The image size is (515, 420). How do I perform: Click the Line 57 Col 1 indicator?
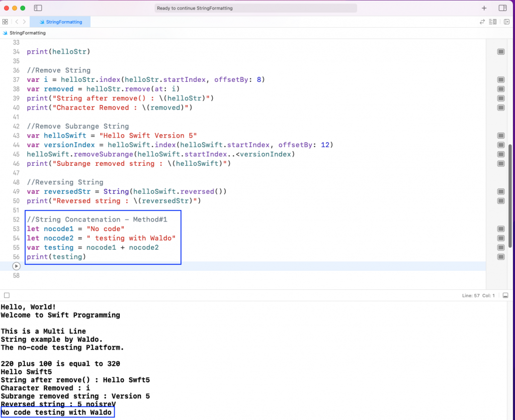(x=478, y=295)
